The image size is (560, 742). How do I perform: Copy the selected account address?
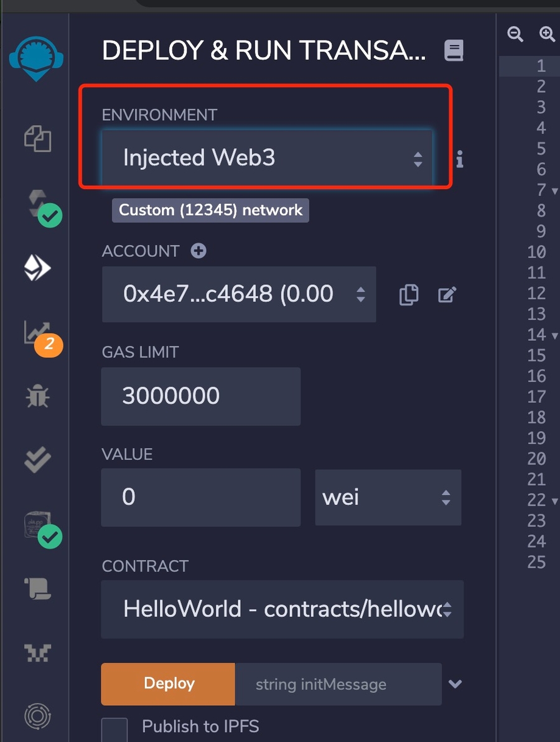pos(408,295)
